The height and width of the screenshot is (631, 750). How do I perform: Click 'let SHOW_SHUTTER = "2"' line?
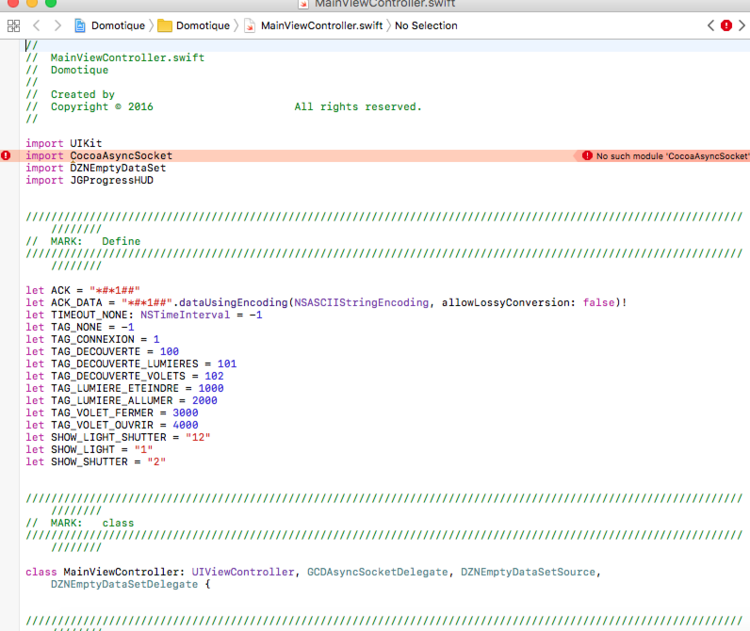[x=96, y=462]
